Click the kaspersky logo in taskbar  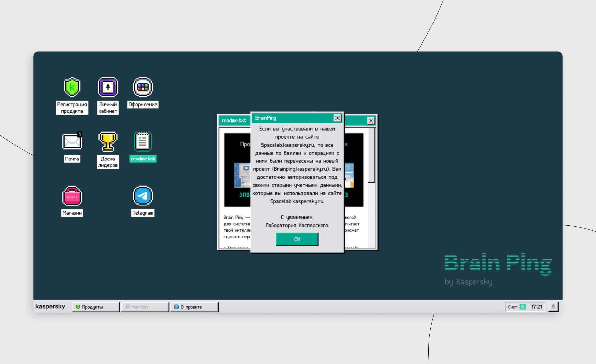[x=50, y=306]
